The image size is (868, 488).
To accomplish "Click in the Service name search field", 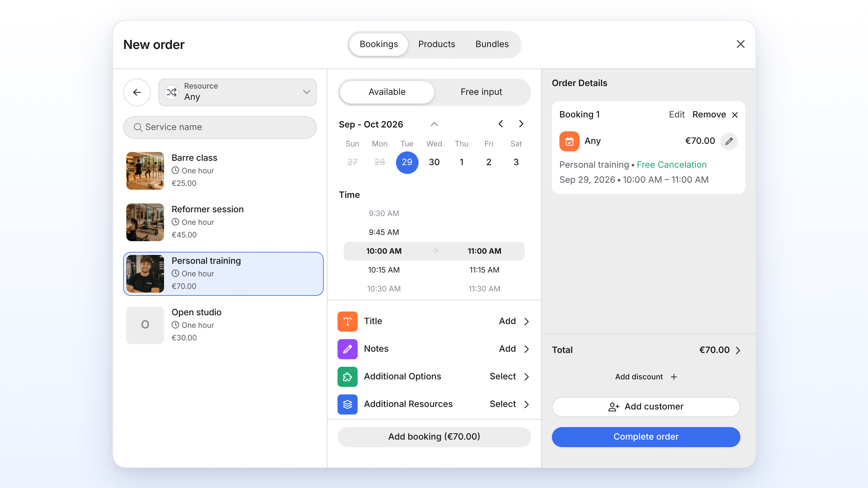I will (220, 127).
